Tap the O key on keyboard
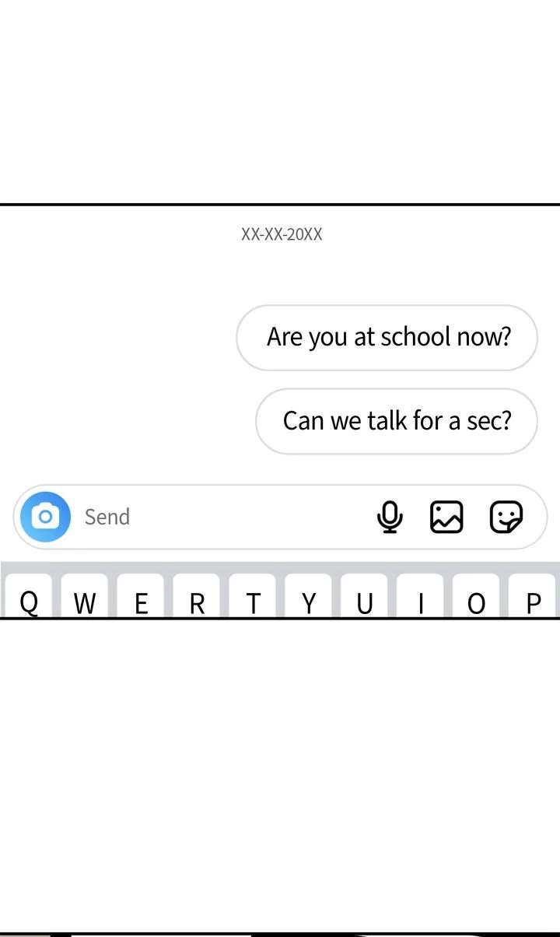The image size is (560, 937). (x=477, y=596)
